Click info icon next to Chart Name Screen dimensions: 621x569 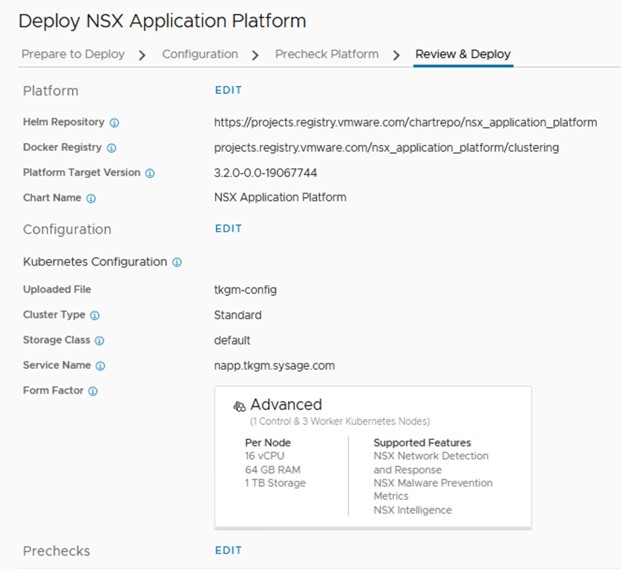91,199
